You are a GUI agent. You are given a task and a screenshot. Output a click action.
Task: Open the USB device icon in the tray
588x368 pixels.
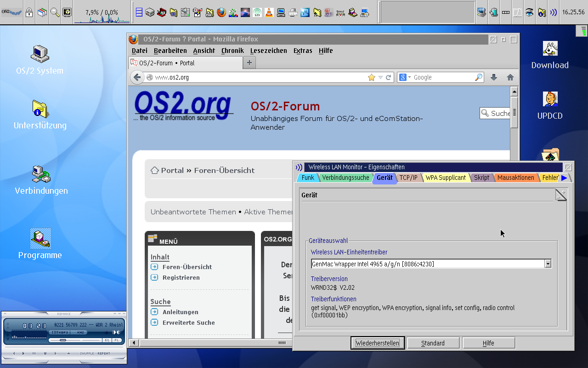481,12
